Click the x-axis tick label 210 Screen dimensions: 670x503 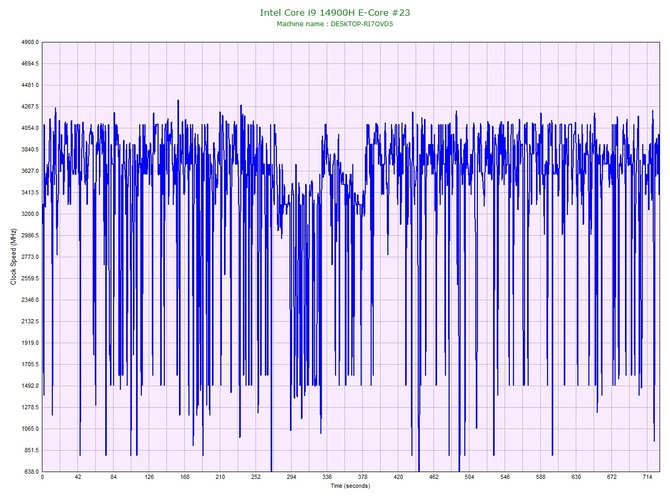point(220,477)
